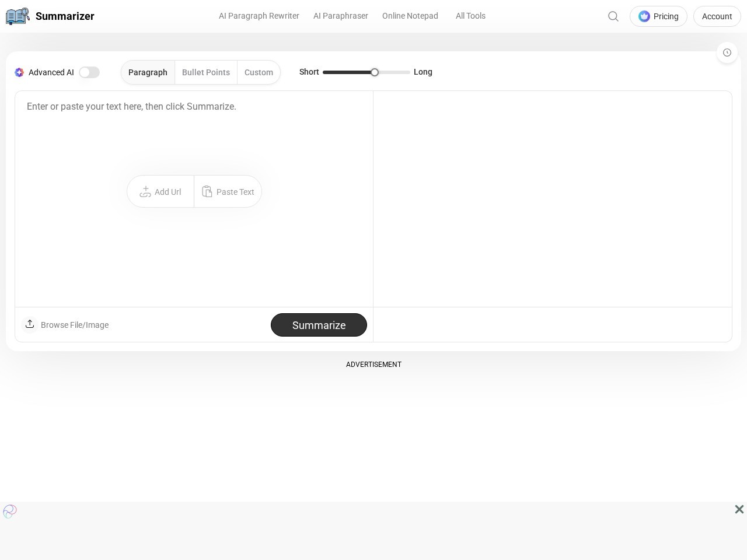Image resolution: width=747 pixels, height=560 pixels.
Task: Click the Account button
Action: (717, 16)
